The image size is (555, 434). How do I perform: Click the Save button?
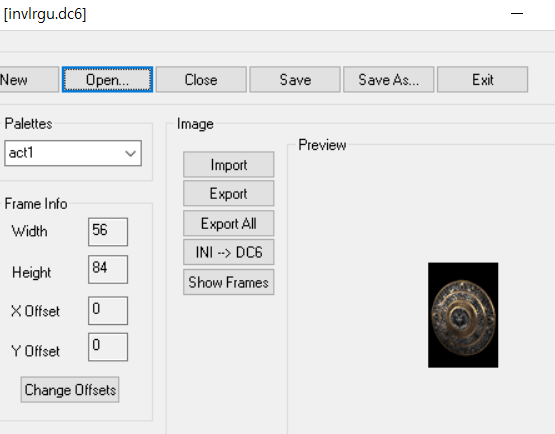pos(295,80)
